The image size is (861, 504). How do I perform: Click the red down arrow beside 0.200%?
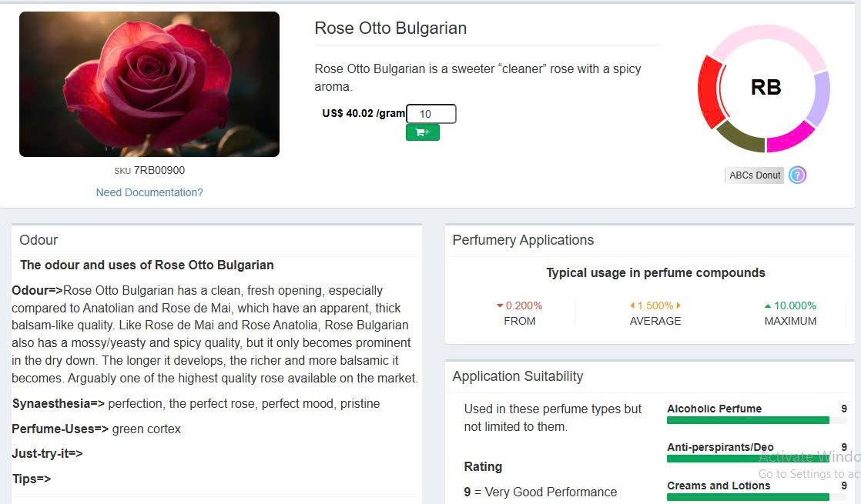tap(500, 305)
